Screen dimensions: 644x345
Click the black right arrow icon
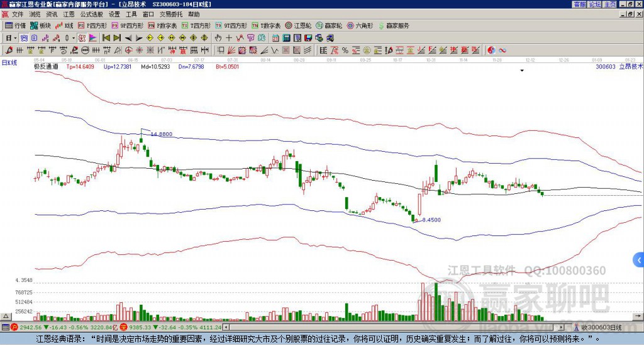(139, 38)
